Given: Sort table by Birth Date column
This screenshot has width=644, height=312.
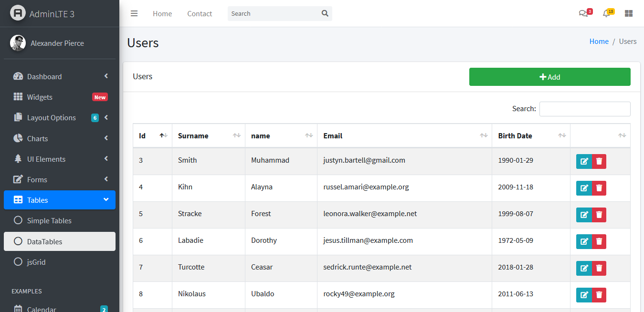Looking at the screenshot, I should point(531,136).
